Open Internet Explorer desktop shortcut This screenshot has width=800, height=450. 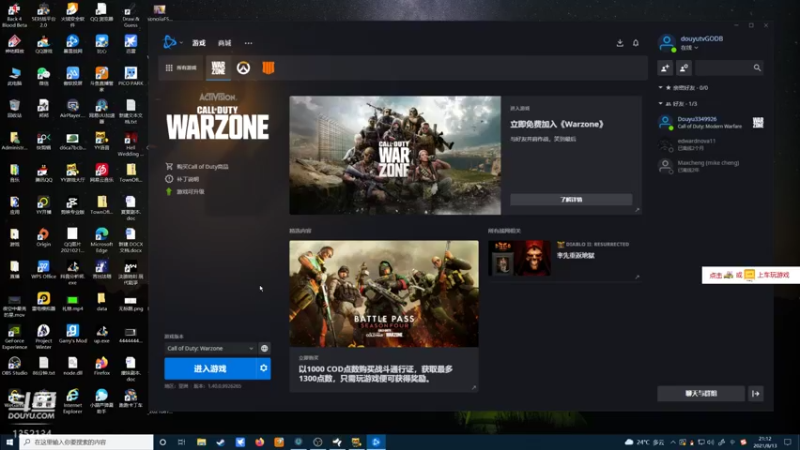click(x=72, y=401)
